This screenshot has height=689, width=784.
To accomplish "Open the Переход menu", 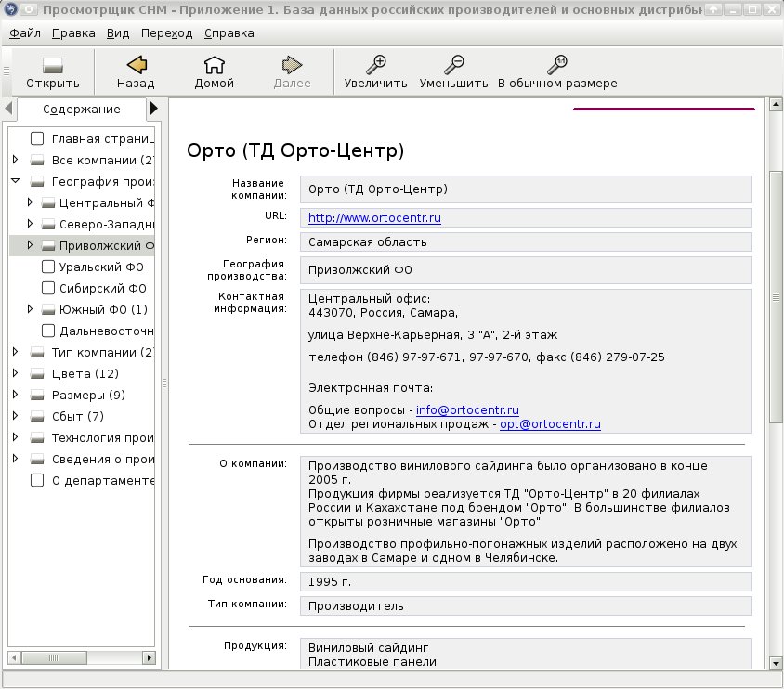I will [x=166, y=33].
